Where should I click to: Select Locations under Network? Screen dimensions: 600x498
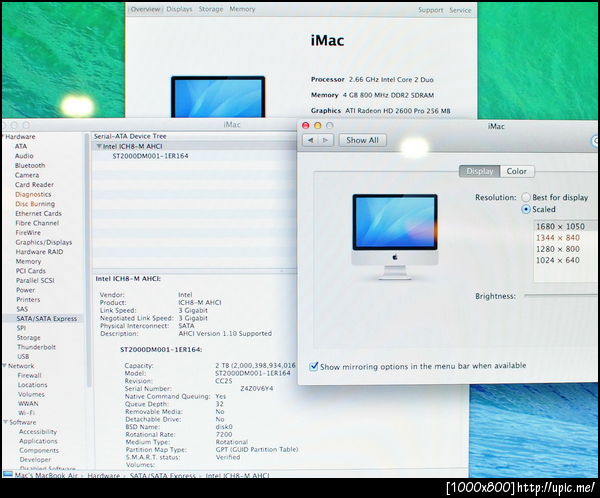point(33,385)
